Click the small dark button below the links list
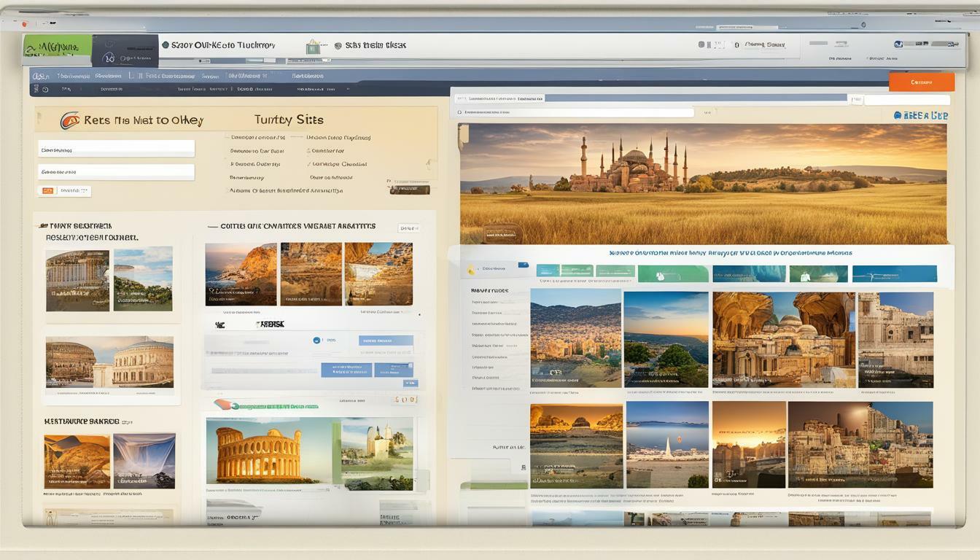This screenshot has width=980, height=560. coord(409,190)
